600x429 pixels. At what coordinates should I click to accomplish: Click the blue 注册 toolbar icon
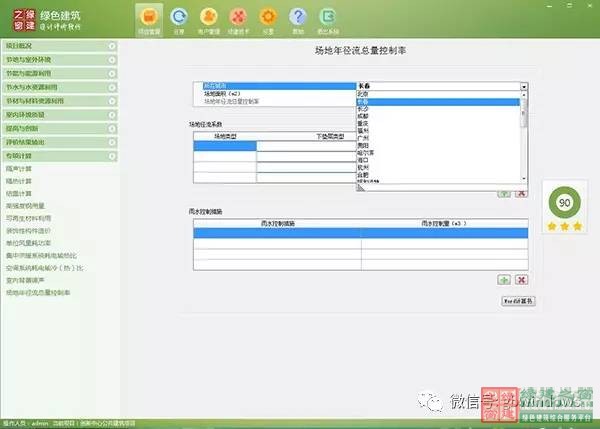[x=179, y=18]
